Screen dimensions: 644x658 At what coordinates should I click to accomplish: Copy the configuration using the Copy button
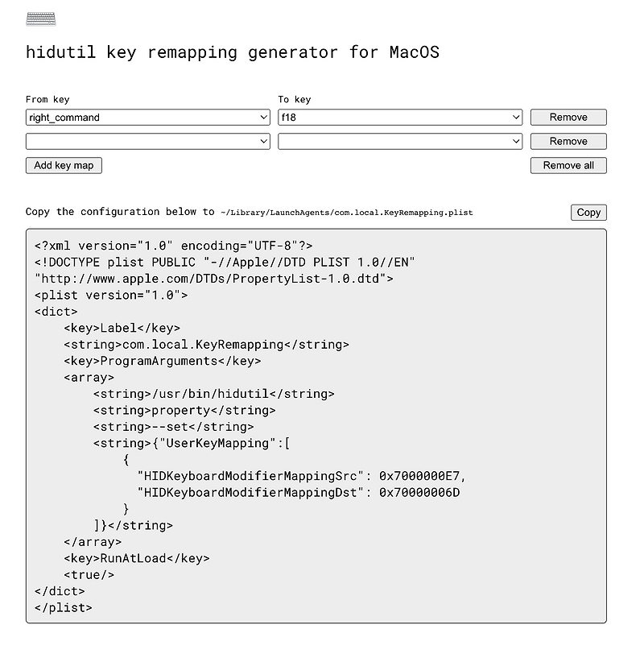point(588,212)
